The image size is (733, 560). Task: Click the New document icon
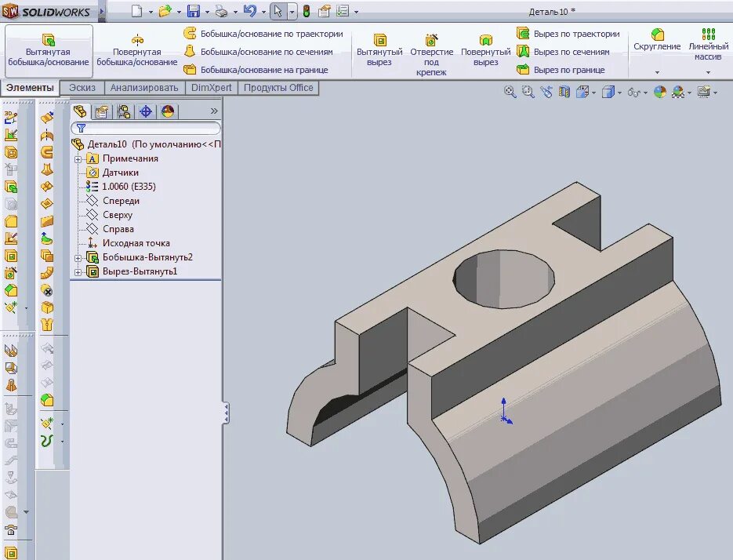pos(136,11)
